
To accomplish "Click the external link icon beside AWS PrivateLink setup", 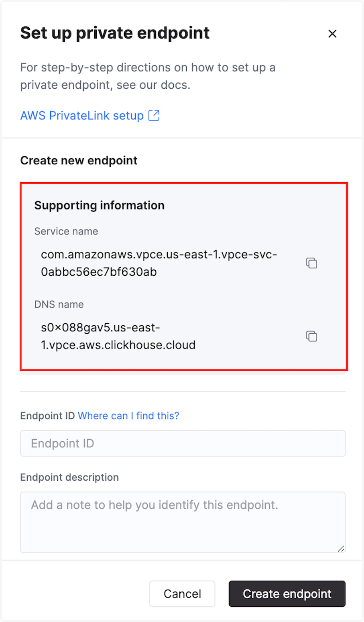I will pos(155,115).
